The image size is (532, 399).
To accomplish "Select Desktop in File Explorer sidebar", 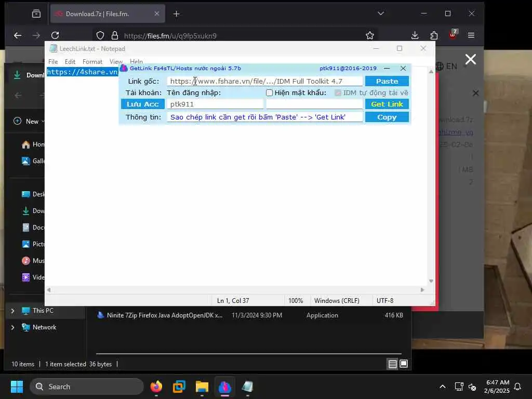I will pyautogui.click(x=33, y=194).
